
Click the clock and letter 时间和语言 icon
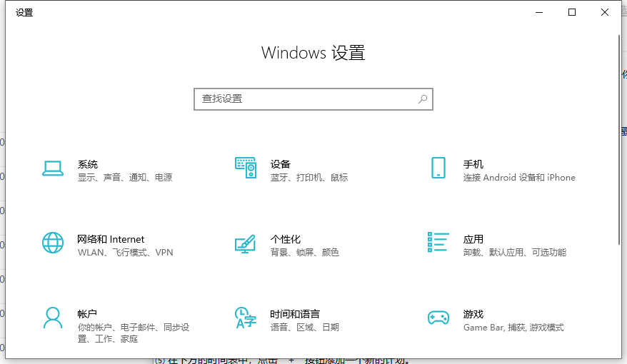pyautogui.click(x=245, y=318)
